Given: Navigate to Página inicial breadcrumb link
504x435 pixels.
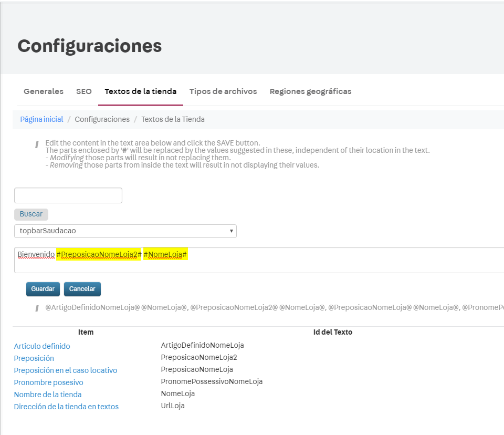Looking at the screenshot, I should click(x=41, y=119).
